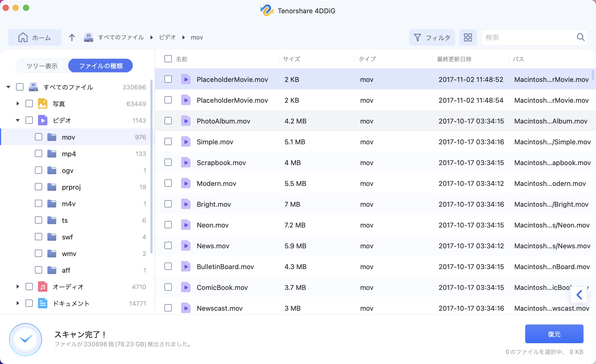The image size is (596, 364).
Task: Click the ogv folder icon
Action: [x=52, y=170]
